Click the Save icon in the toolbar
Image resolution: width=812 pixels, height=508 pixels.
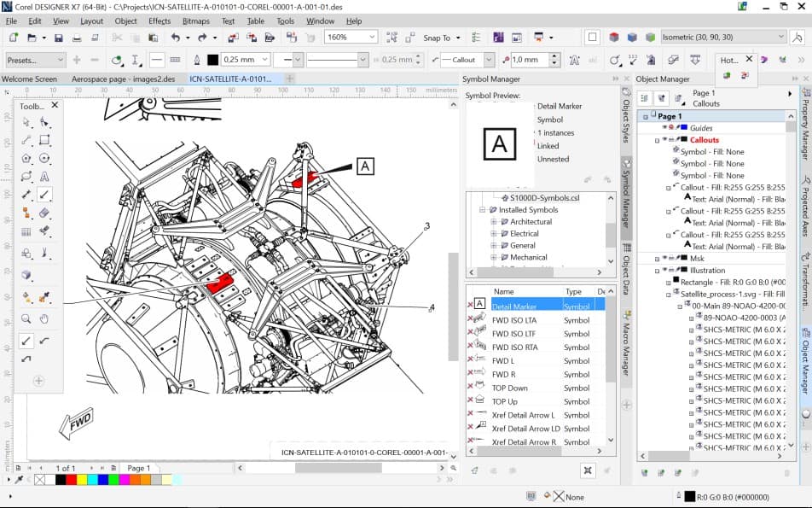[59, 38]
